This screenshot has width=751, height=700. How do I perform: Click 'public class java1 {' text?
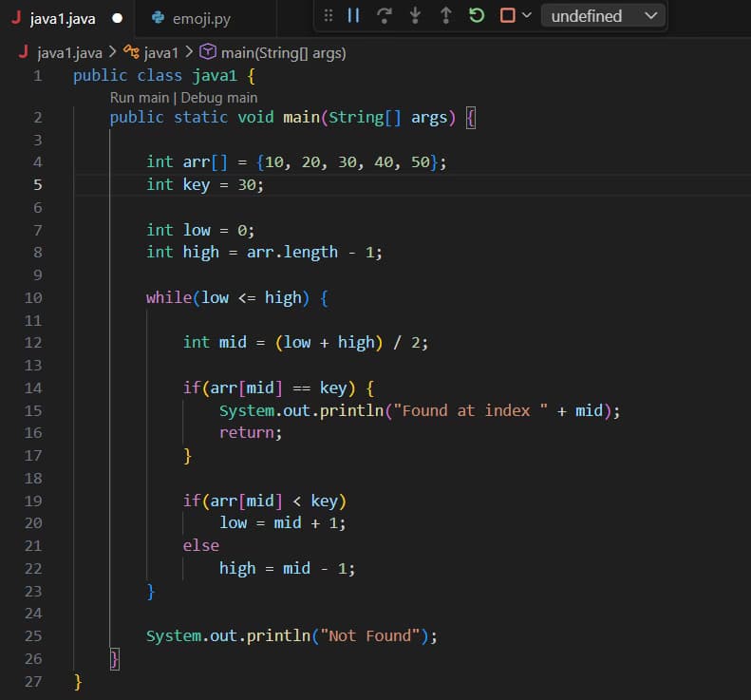click(164, 76)
